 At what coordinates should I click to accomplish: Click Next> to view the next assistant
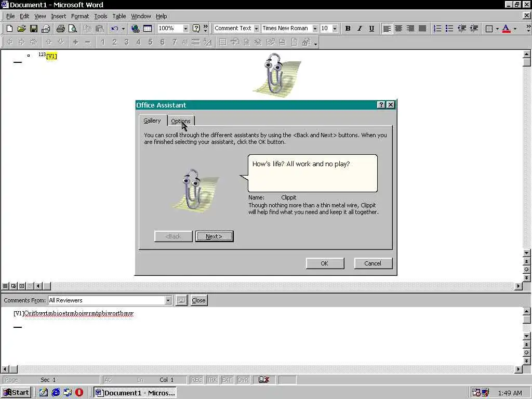point(214,236)
